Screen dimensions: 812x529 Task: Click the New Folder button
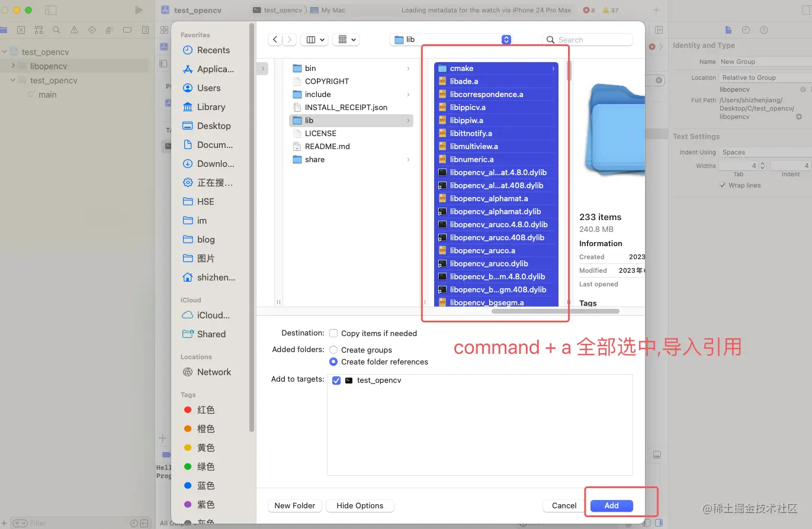[x=295, y=505]
